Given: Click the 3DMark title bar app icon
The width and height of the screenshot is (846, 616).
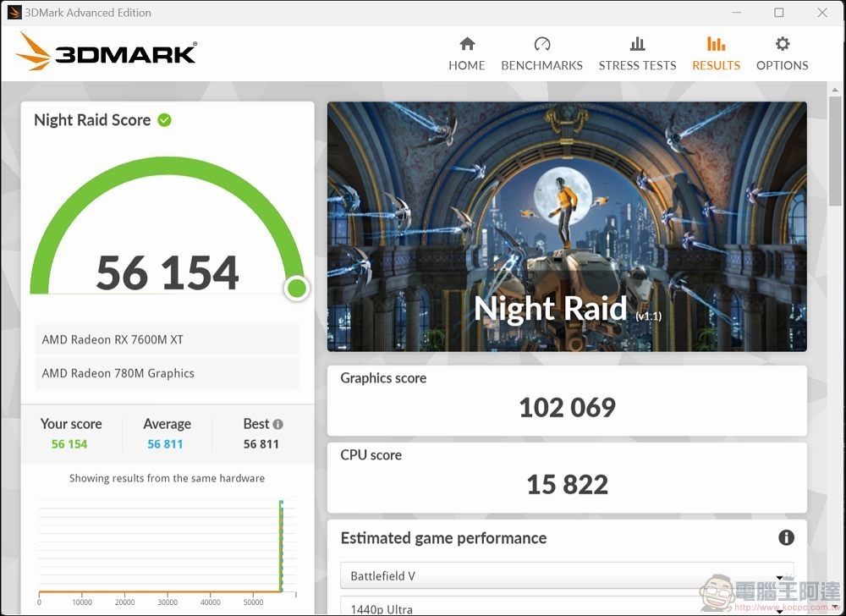Looking at the screenshot, I should click(x=14, y=13).
